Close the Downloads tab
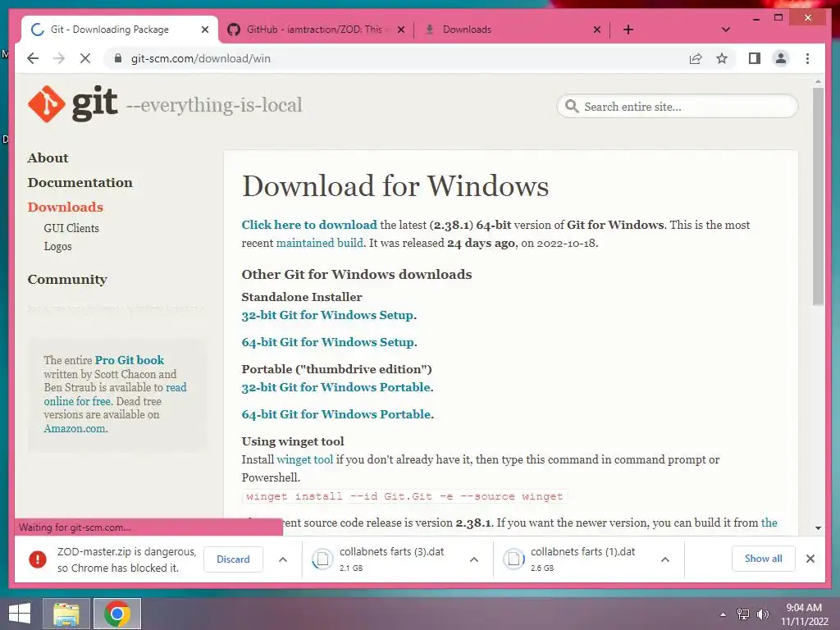Screen dimensions: 840x630 (x=597, y=30)
